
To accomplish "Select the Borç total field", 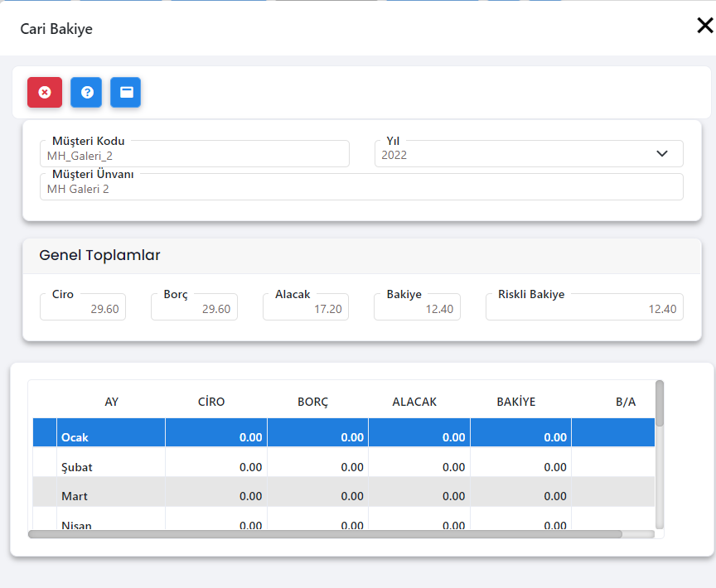I will (194, 309).
